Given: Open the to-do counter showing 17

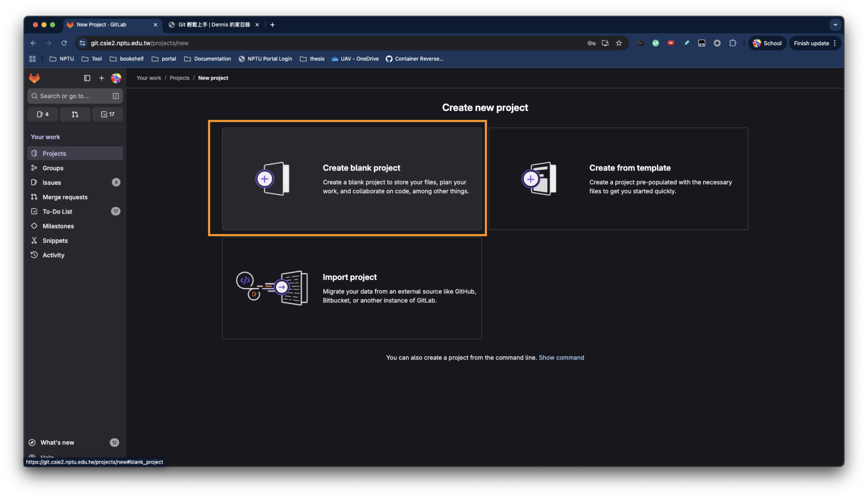Looking at the screenshot, I should [x=107, y=114].
